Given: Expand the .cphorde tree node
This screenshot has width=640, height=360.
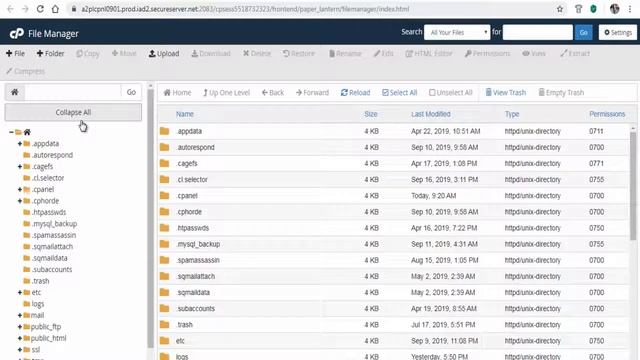Looking at the screenshot, I should click(x=20, y=201).
